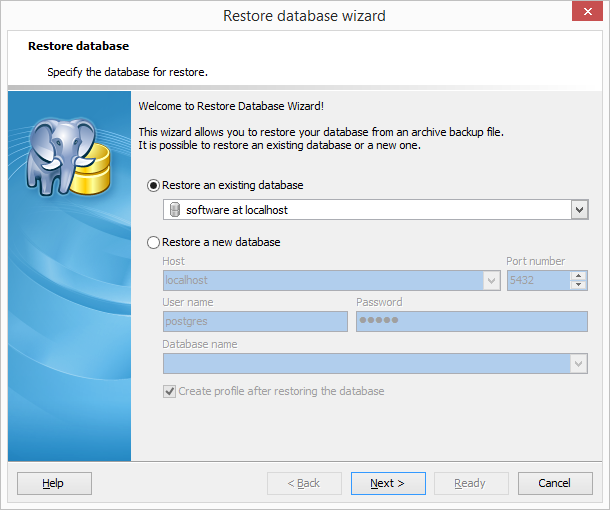The height and width of the screenshot is (510, 610).
Task: Expand the Host dropdown arrow
Action: point(491,280)
